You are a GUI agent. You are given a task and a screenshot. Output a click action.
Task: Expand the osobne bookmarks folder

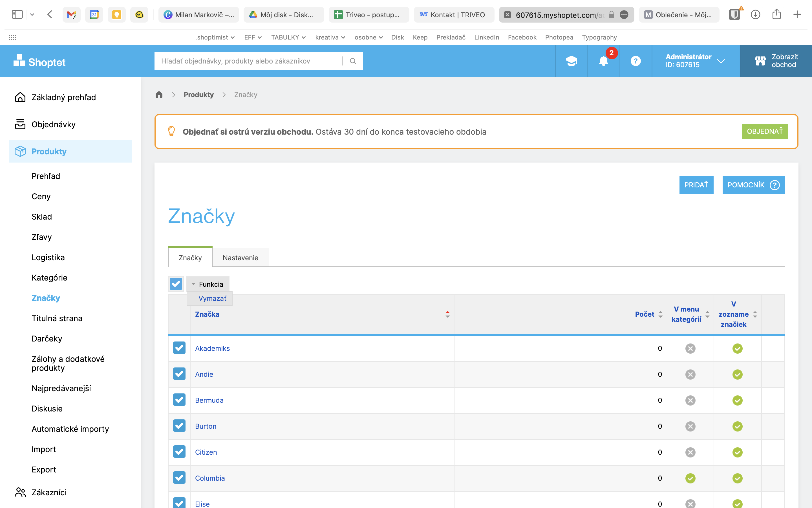coord(369,37)
